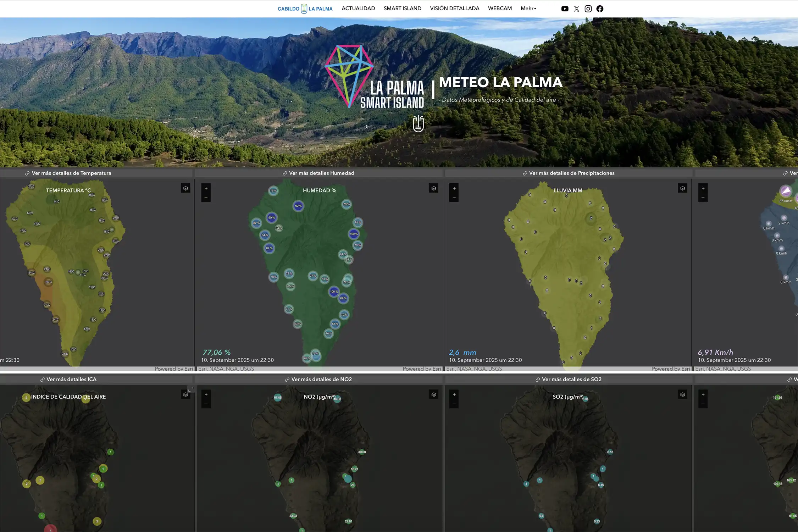Zoom in on the Humedad map
798x532 pixels.
tap(206, 188)
